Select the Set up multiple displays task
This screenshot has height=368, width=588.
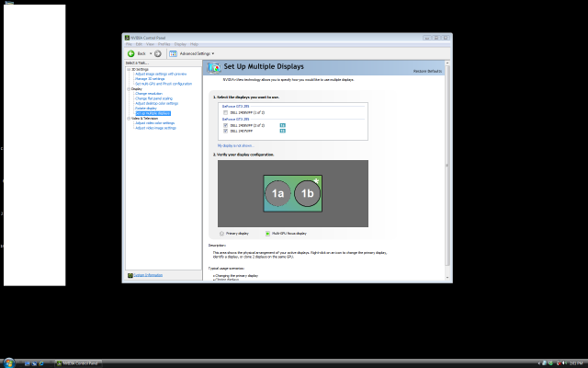(x=153, y=113)
